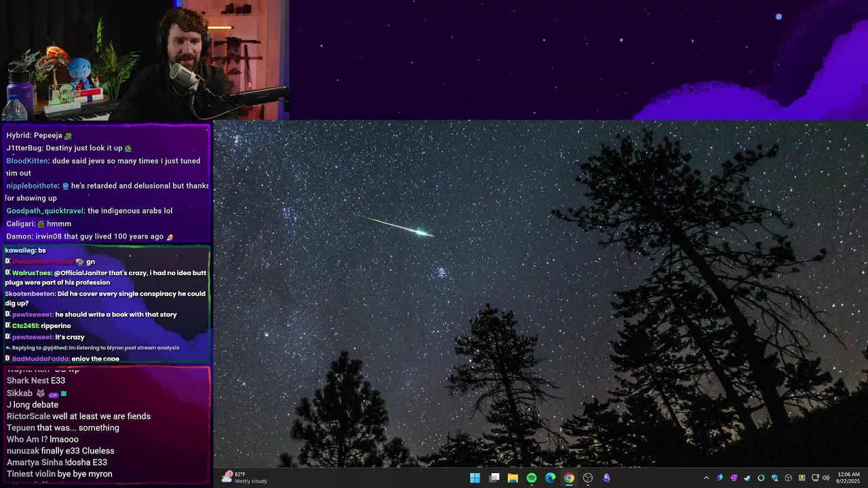The height and width of the screenshot is (488, 868).
Task: Click 'Who Am I? lmaooo' message
Action: pyautogui.click(x=43, y=439)
